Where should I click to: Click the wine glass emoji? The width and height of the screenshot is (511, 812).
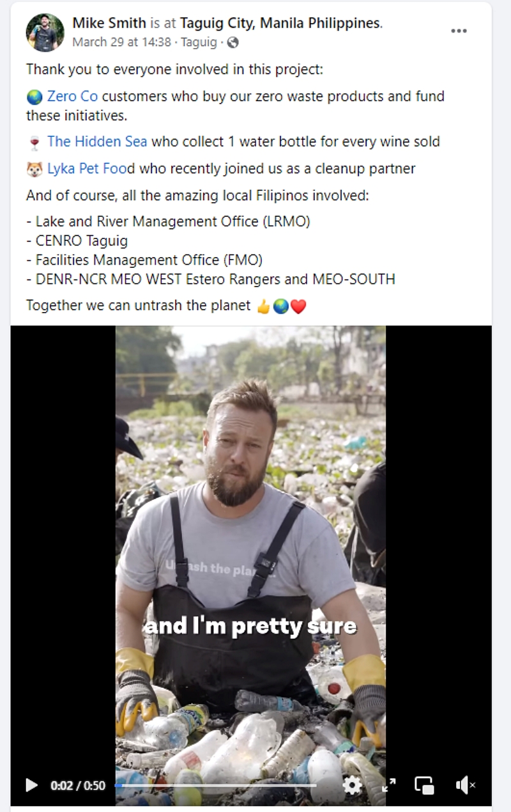click(x=34, y=142)
